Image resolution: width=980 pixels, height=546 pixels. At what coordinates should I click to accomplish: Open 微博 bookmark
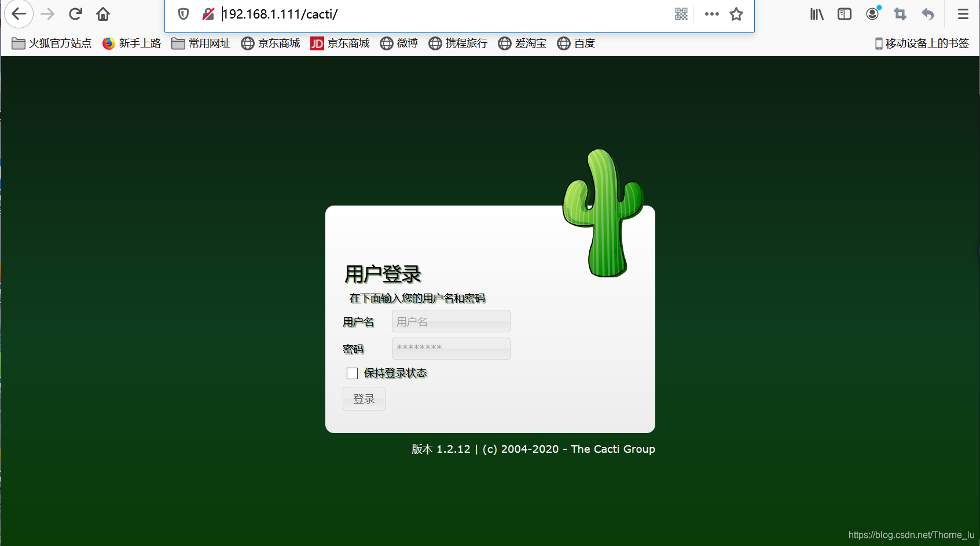coord(399,43)
